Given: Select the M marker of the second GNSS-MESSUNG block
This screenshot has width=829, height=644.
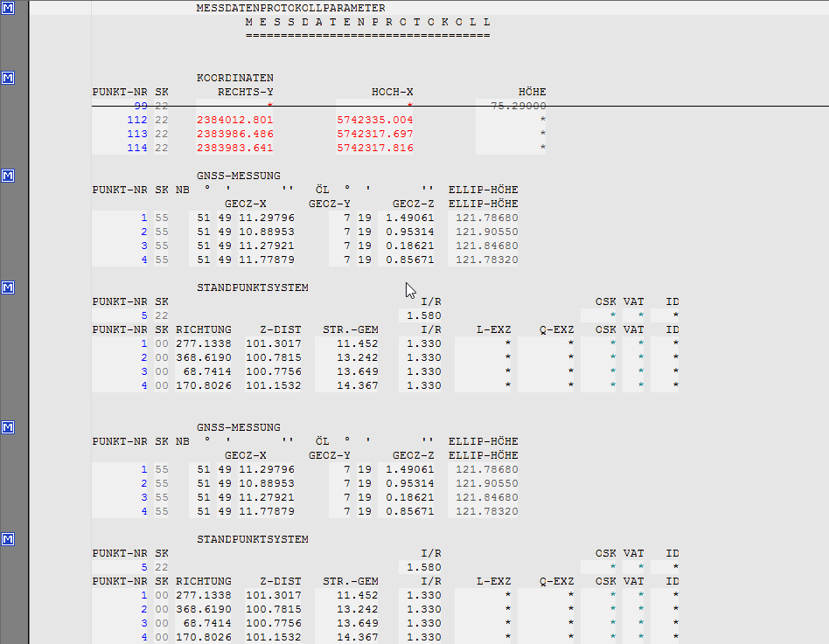Looking at the screenshot, I should click(8, 427).
